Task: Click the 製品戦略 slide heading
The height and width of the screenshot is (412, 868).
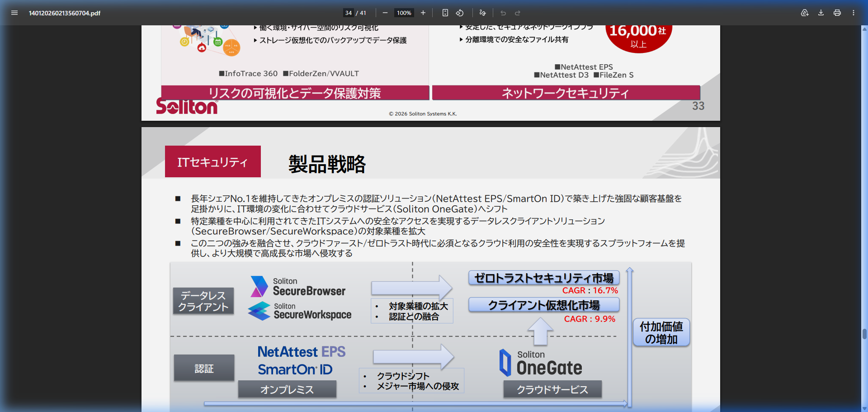Action: (327, 164)
